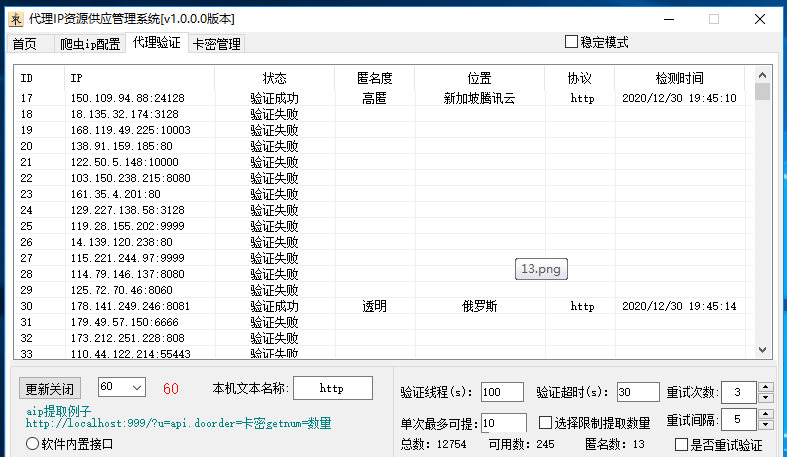Select row 150.109.94.88:24128
Image resolution: width=787 pixels, height=457 pixels.
(384, 98)
